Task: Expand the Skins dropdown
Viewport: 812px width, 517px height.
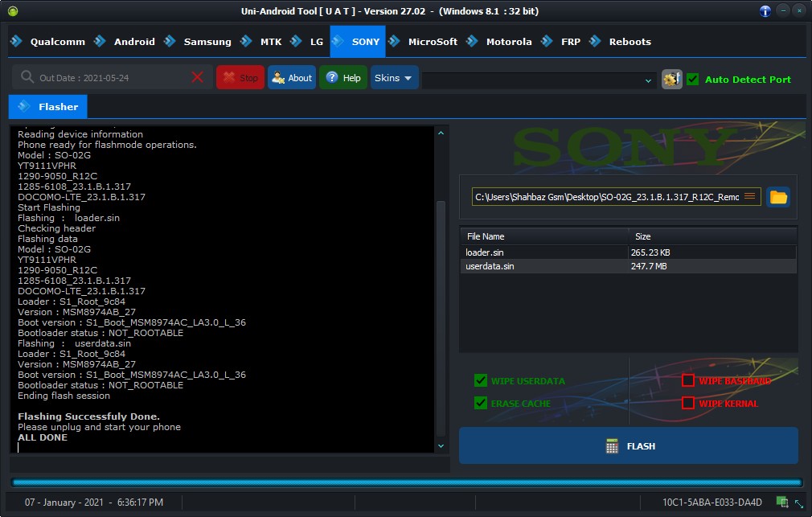Action: coord(394,78)
